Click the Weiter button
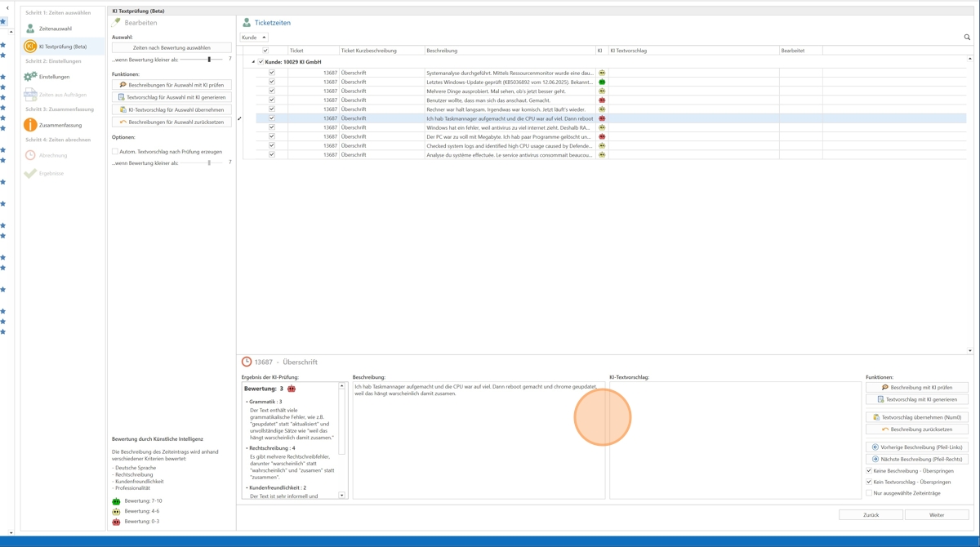 click(x=936, y=515)
